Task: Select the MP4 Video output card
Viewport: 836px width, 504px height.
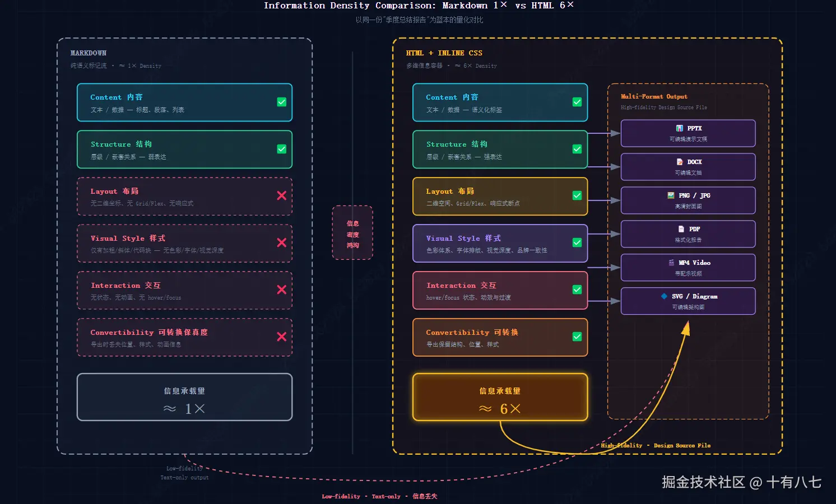Action: coord(688,268)
